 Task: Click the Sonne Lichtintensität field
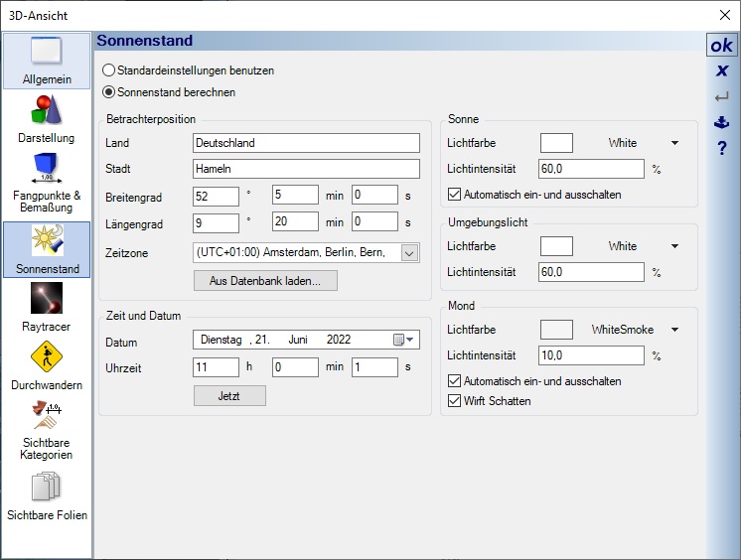[x=591, y=169]
